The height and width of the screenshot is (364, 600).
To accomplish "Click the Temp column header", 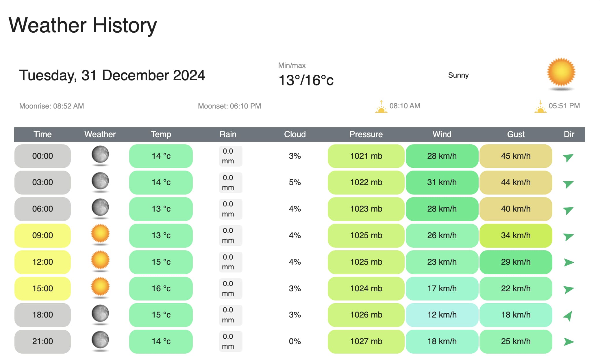I will click(161, 134).
